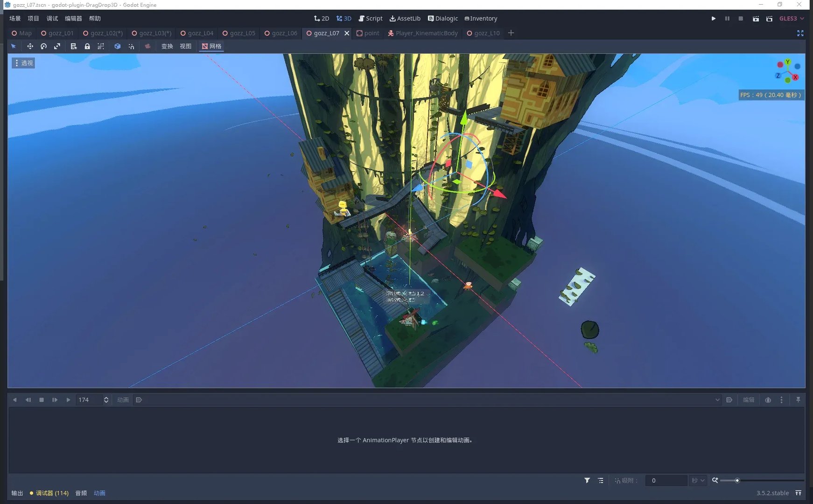Click the lock selected node icon

[87, 46]
